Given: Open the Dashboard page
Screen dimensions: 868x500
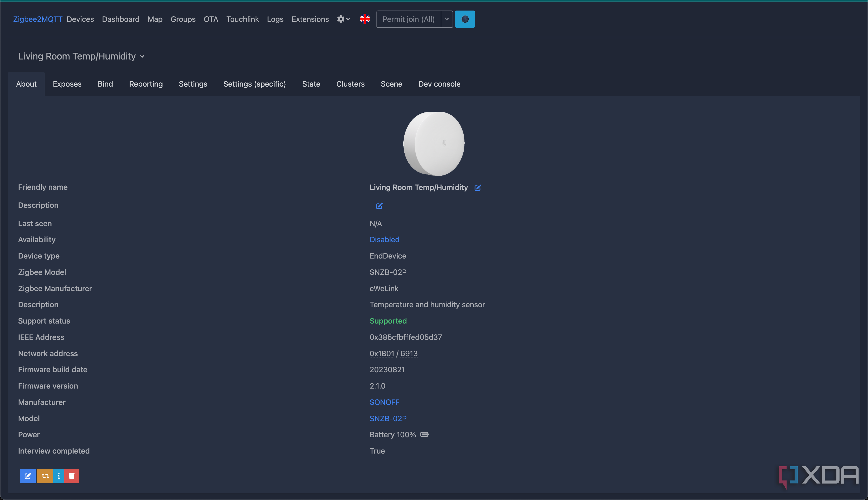Looking at the screenshot, I should [x=121, y=19].
